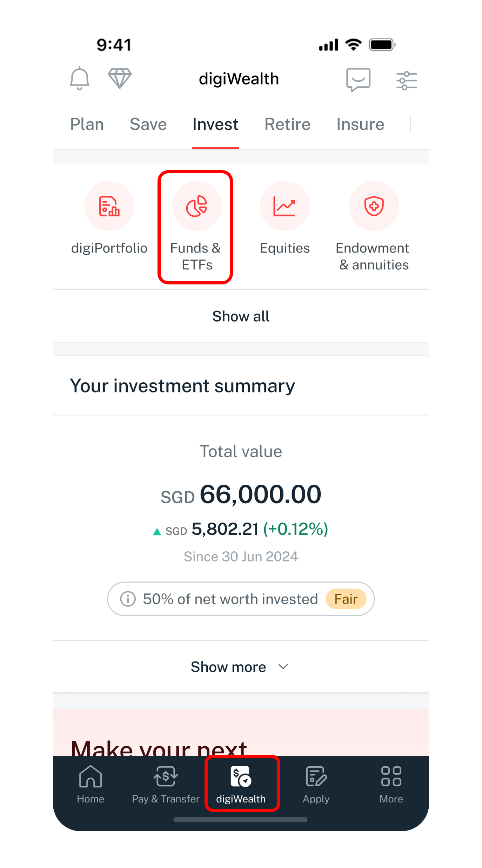Open digiPortfolio shortcut icon
482x868 pixels.
(109, 206)
